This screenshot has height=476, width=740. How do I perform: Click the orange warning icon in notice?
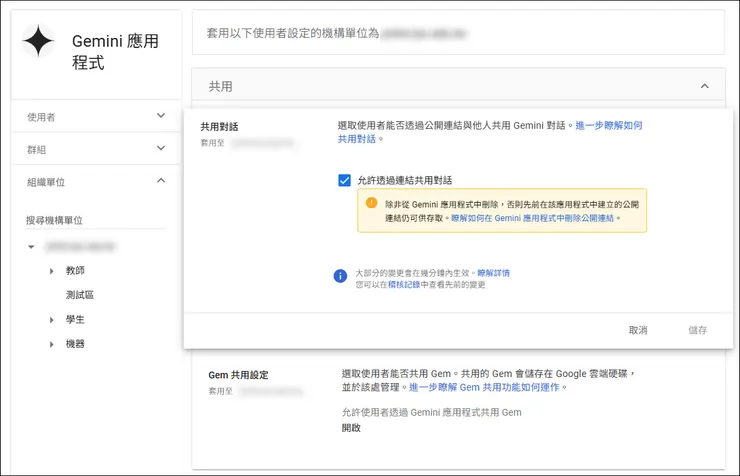coord(371,203)
